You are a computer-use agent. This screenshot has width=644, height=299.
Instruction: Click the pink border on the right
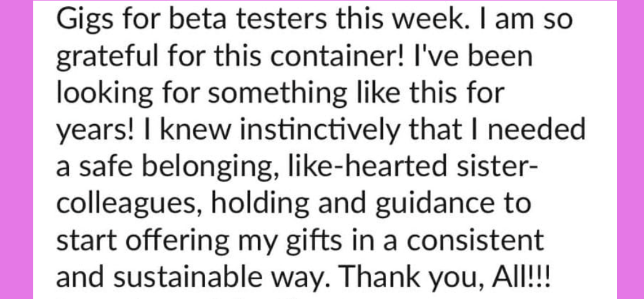[630, 149]
